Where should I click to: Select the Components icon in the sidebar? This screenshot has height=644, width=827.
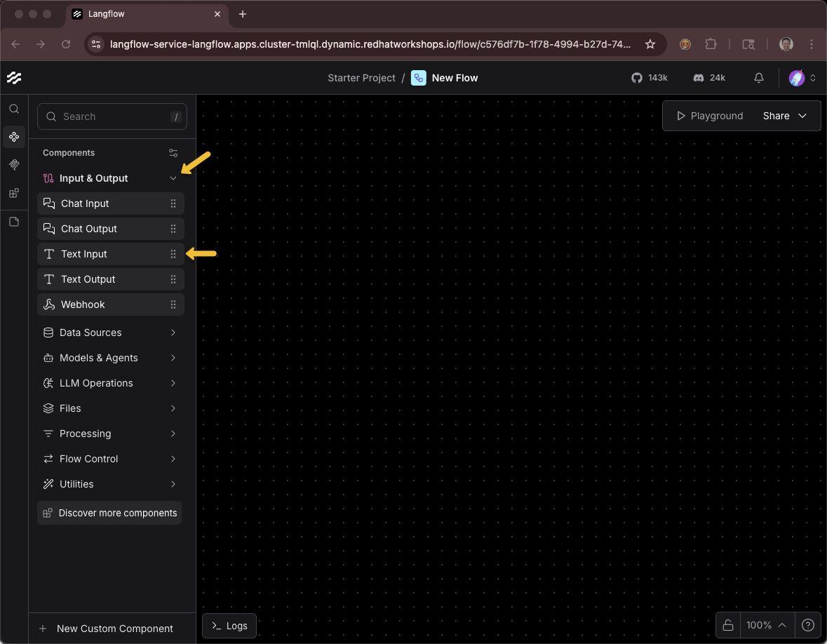pos(14,137)
